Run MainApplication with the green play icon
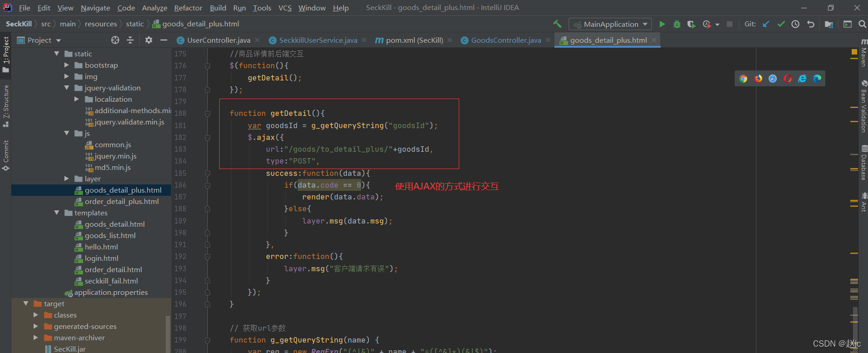This screenshot has height=353, width=868. tap(662, 24)
